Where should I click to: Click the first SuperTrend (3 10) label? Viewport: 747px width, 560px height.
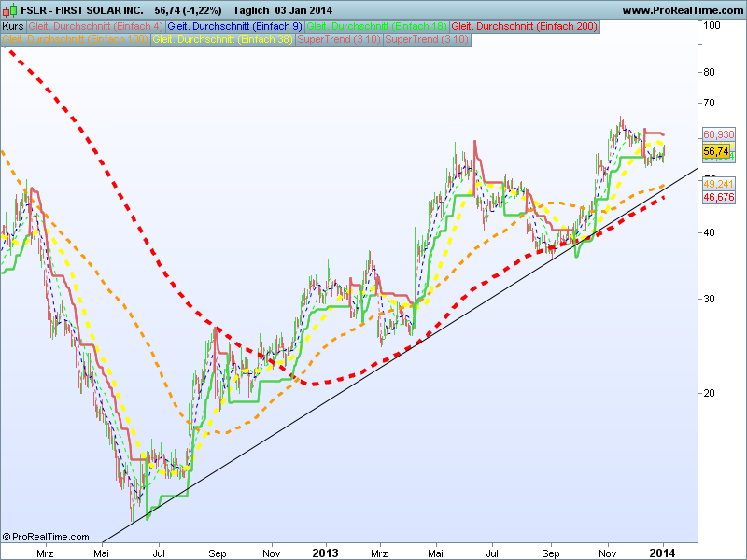(339, 39)
